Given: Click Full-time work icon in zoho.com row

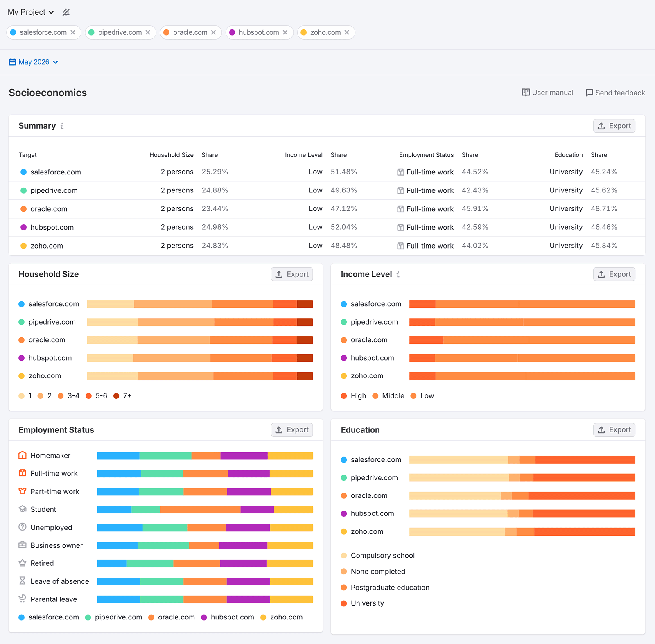Looking at the screenshot, I should pyautogui.click(x=401, y=246).
